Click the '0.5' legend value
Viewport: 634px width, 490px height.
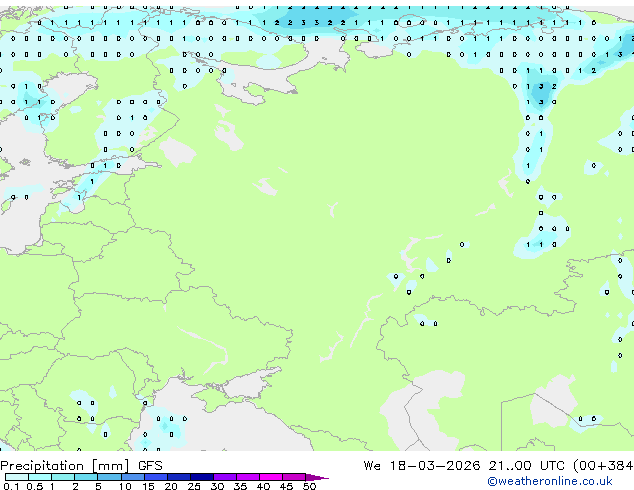point(35,486)
